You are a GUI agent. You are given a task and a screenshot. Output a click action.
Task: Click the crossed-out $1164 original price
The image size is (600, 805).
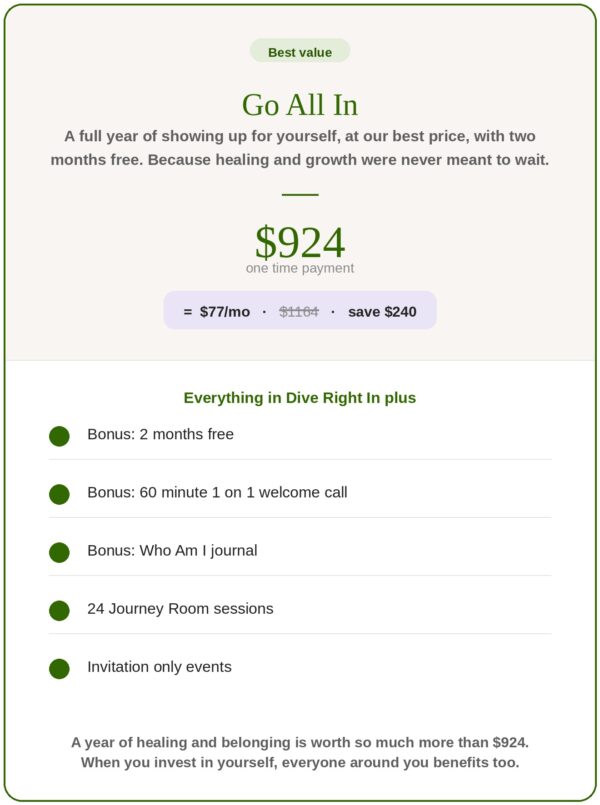click(x=299, y=312)
